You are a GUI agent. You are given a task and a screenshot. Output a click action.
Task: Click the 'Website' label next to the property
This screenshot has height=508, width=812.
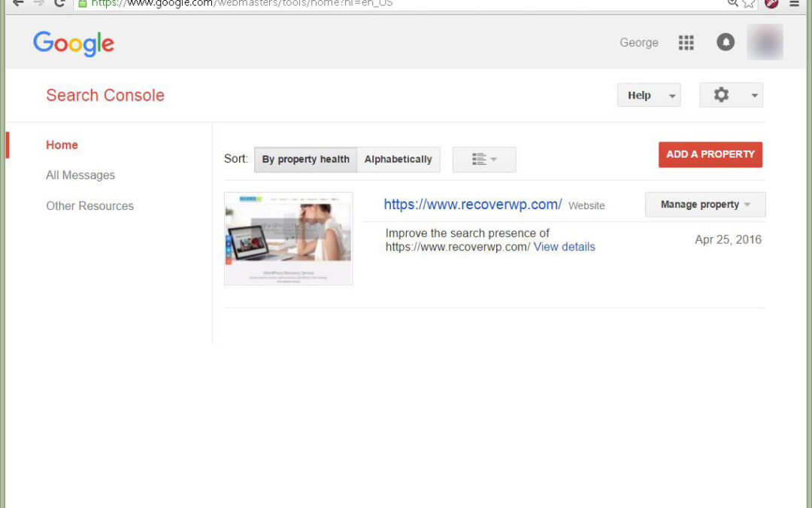click(586, 205)
